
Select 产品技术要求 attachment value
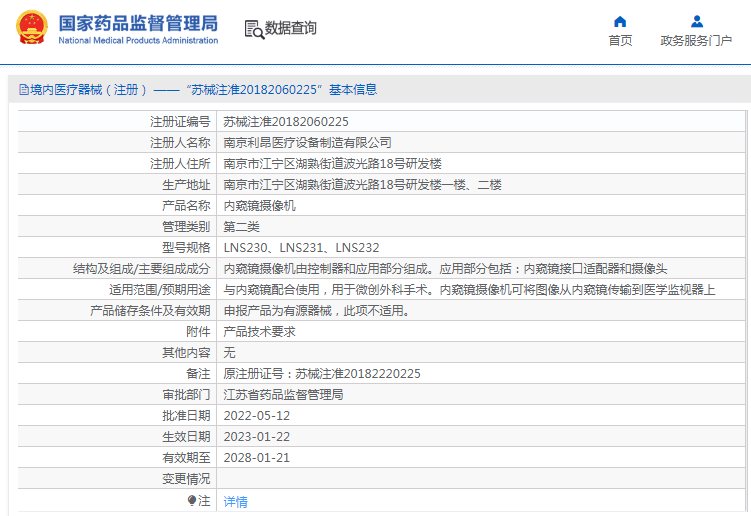click(260, 332)
